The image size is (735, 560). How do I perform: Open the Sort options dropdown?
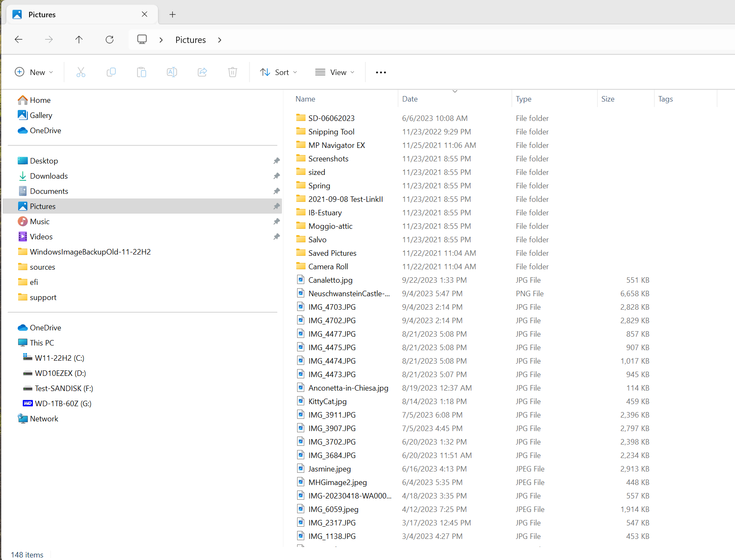(279, 72)
